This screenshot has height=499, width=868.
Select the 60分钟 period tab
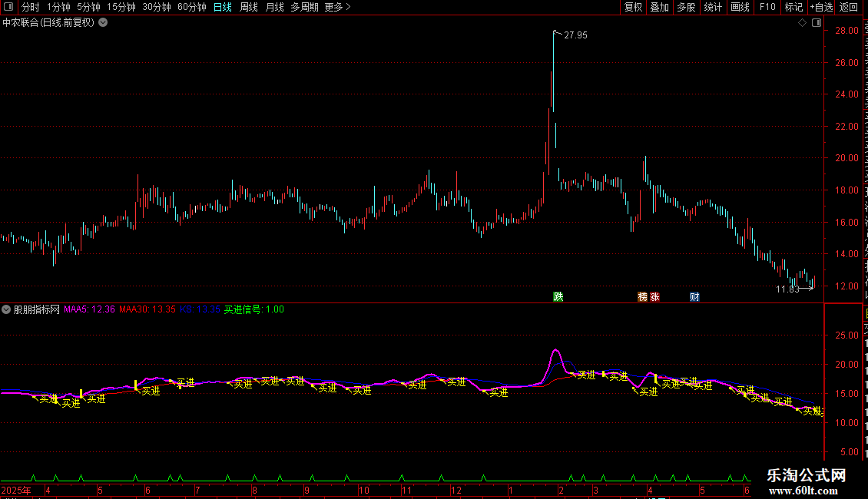(192, 7)
